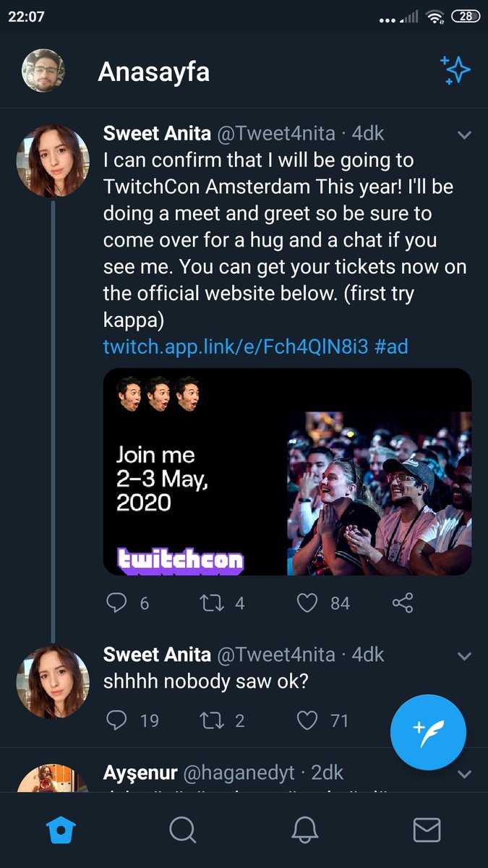Open the twitch.app.link URL
Viewport: 488px width, 868px height.
point(236,346)
